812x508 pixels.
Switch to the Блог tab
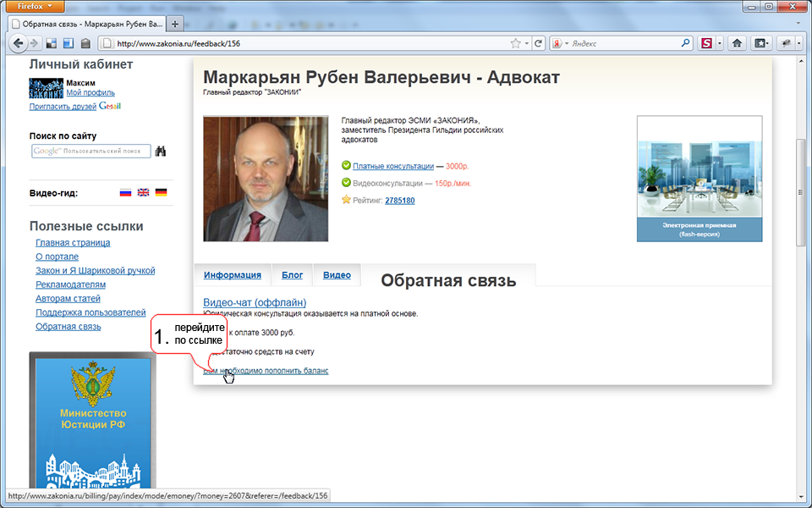291,274
